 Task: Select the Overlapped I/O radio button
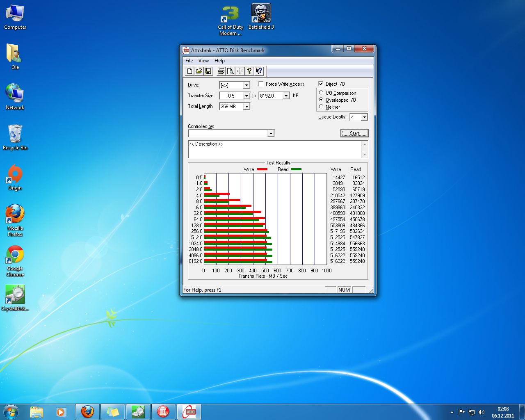coord(321,100)
